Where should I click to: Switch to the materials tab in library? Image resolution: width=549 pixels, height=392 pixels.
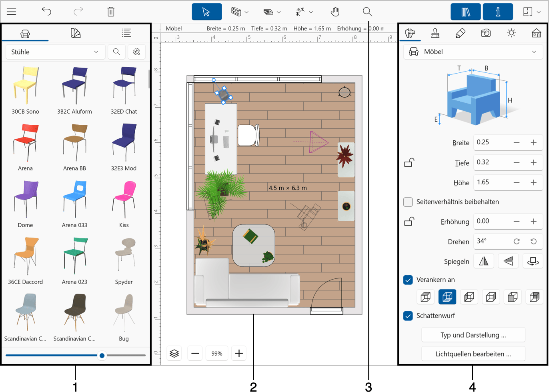(76, 33)
